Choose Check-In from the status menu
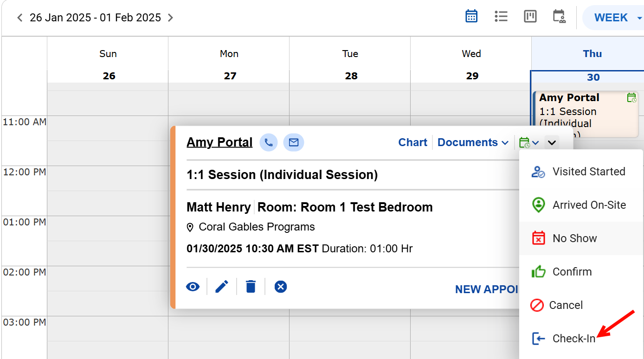 point(573,339)
